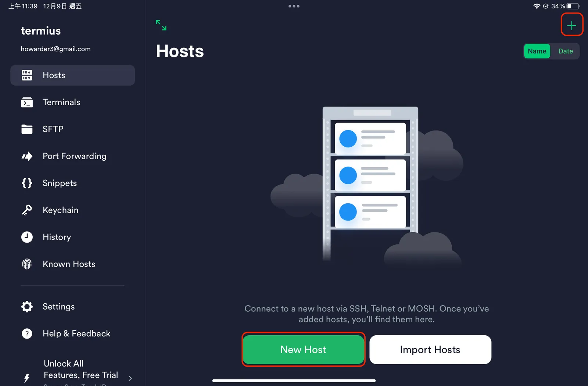
Task: Click the green plus add icon
Action: [571, 25]
